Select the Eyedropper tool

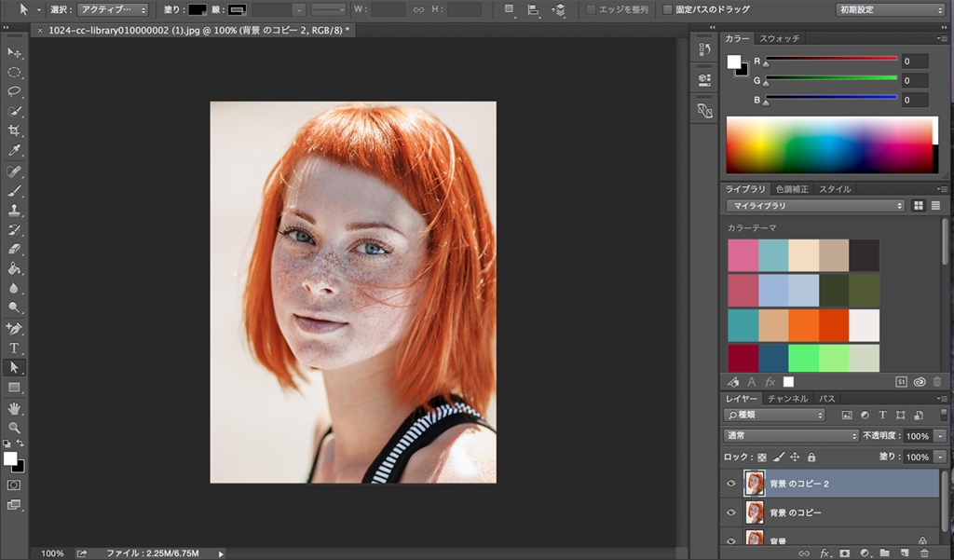pyautogui.click(x=14, y=150)
